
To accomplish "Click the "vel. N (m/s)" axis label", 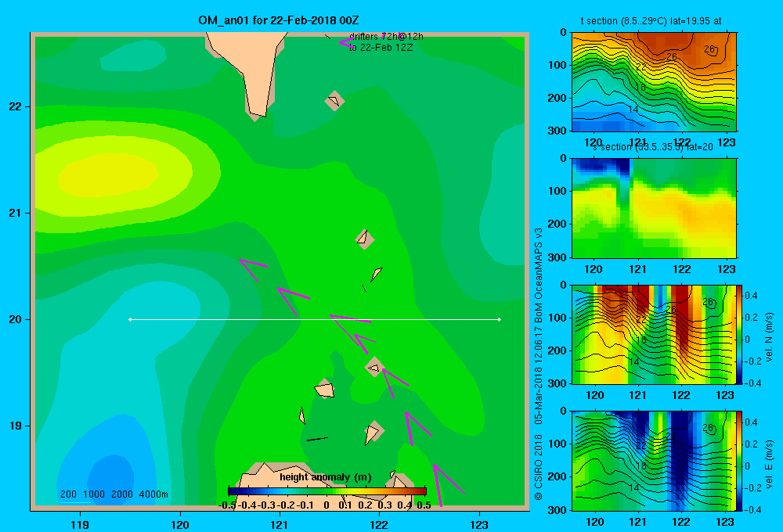I will click(770, 337).
